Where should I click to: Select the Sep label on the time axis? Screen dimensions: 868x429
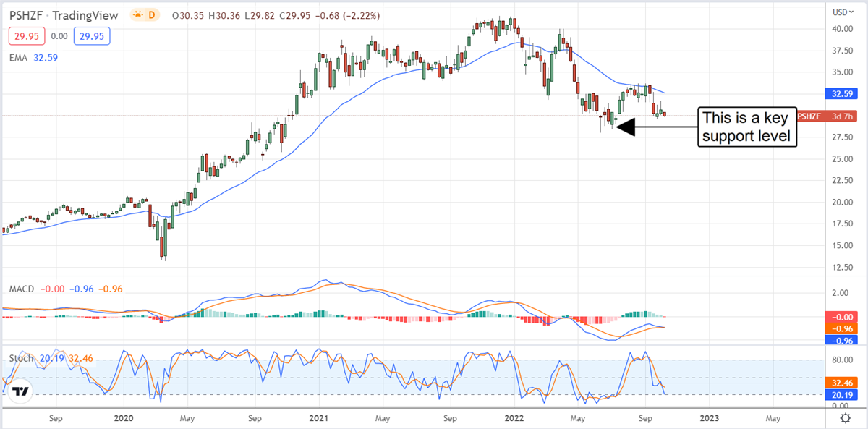[x=56, y=418]
